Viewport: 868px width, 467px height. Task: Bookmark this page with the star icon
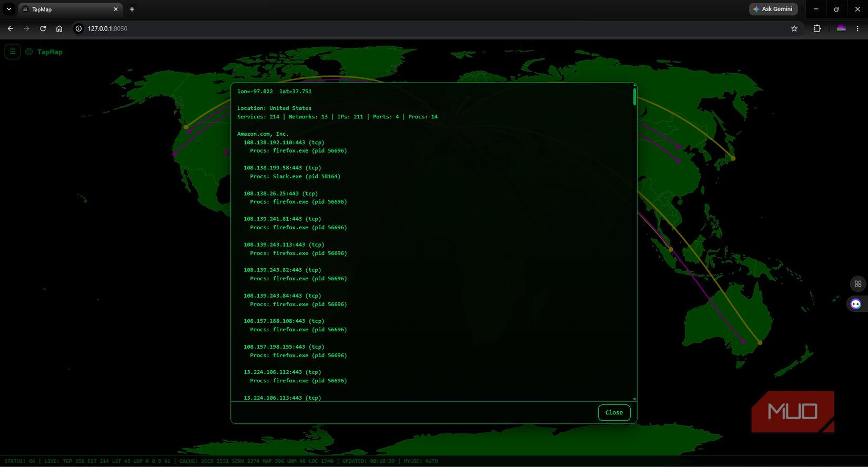[x=794, y=28]
